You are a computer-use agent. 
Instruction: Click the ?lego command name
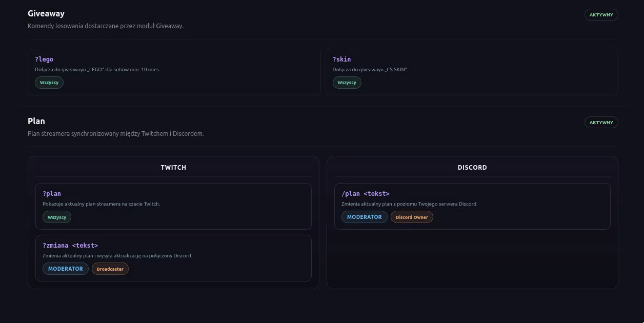[x=44, y=59]
